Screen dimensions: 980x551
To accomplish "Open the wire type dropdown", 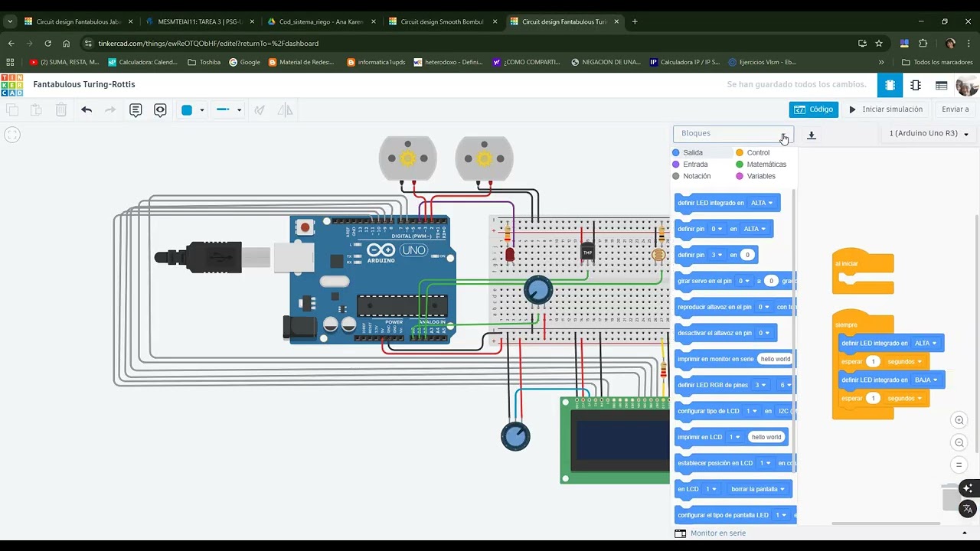I will point(228,110).
